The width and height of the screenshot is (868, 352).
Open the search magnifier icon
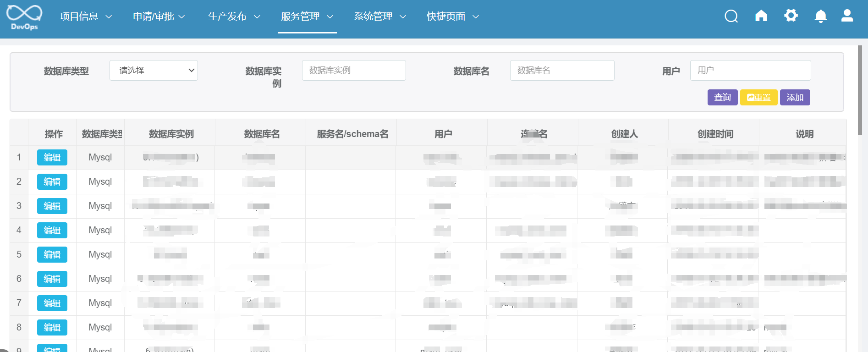click(x=731, y=16)
